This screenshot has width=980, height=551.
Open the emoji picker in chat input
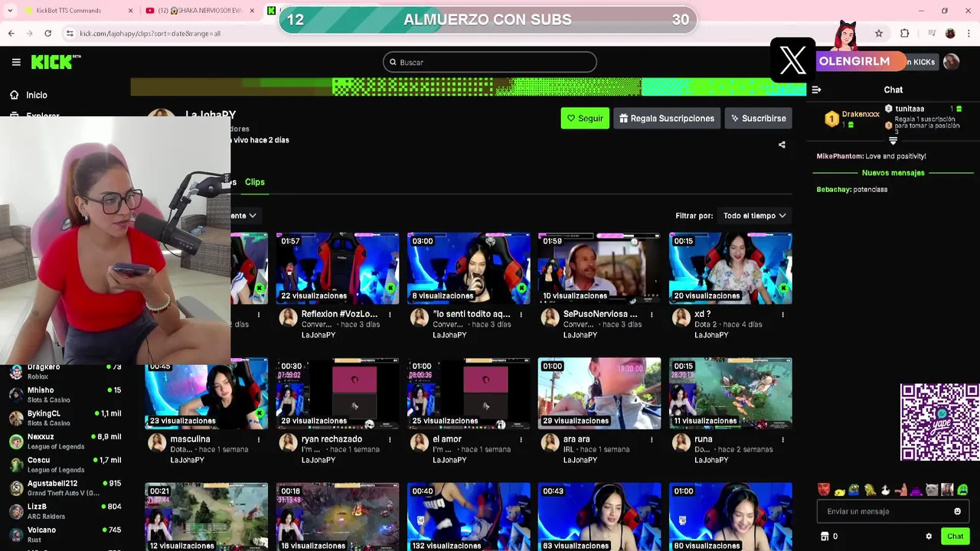(957, 511)
